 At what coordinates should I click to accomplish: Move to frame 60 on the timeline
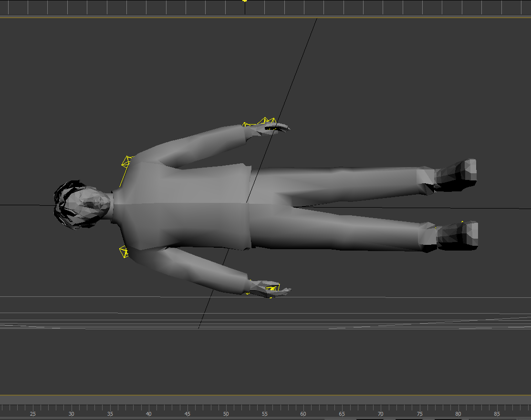click(303, 414)
